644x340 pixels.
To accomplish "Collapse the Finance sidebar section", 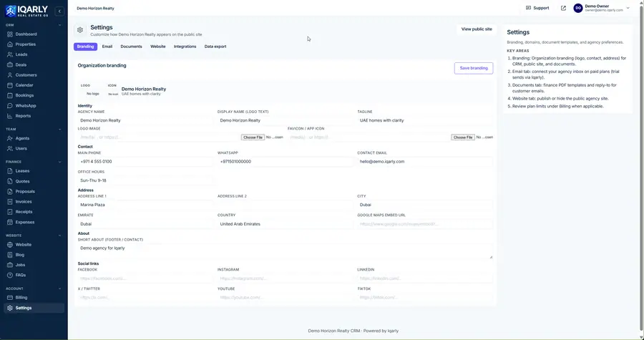I will pos(60,162).
